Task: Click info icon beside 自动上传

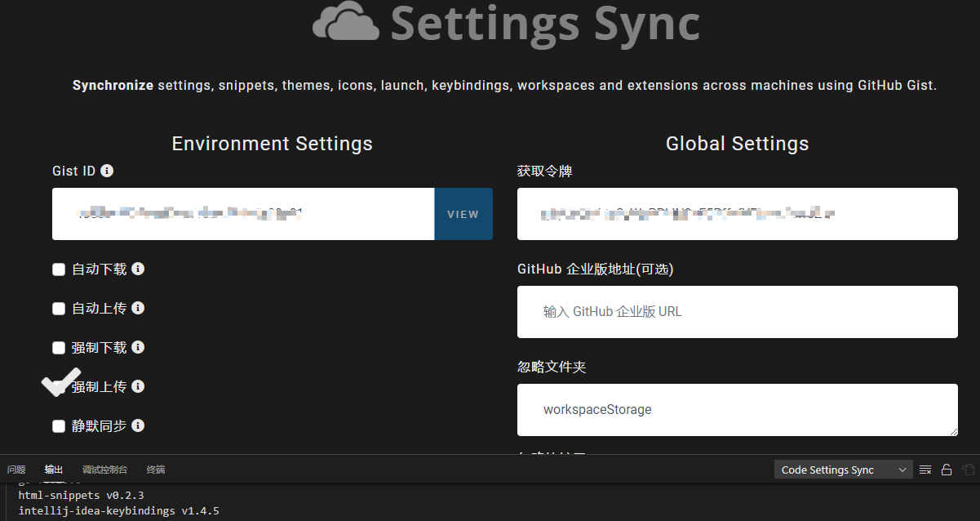Action: (138, 308)
